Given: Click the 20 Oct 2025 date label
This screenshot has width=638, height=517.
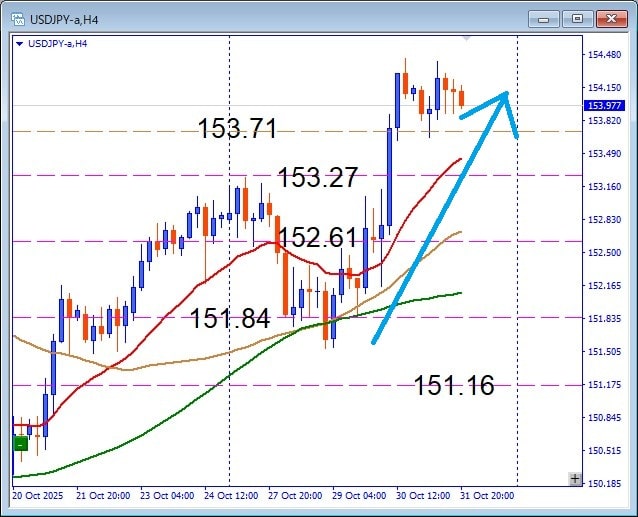Looking at the screenshot, I should point(37,496).
